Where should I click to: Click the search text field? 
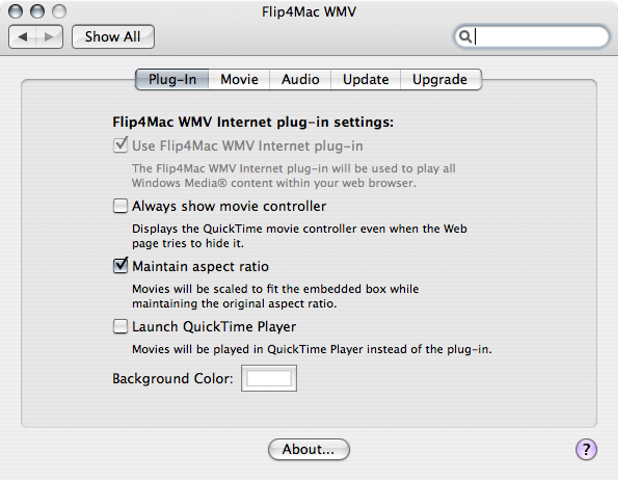538,37
